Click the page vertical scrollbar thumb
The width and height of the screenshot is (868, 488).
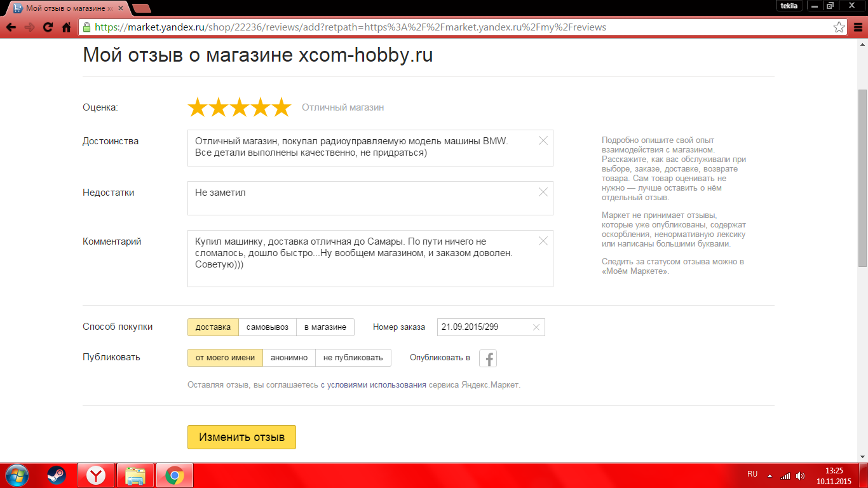(x=862, y=178)
